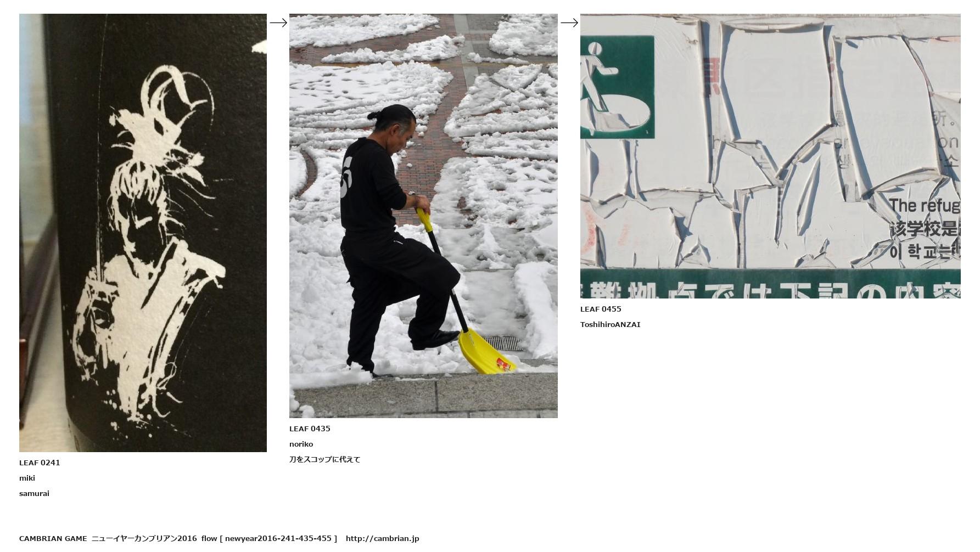Open the http://cambrian.jp link
This screenshot has height=552, width=980.
[382, 538]
